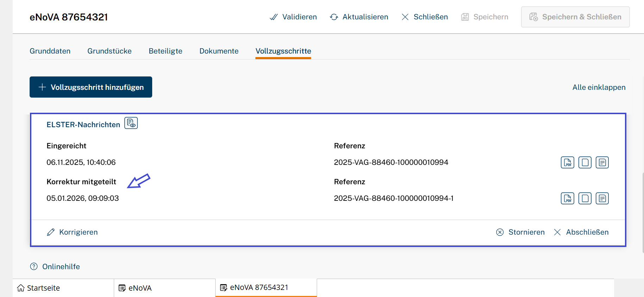This screenshot has width=644, height=297.
Task: Click the preview icon beside ELSTER-Nachrichten
Action: (x=131, y=123)
